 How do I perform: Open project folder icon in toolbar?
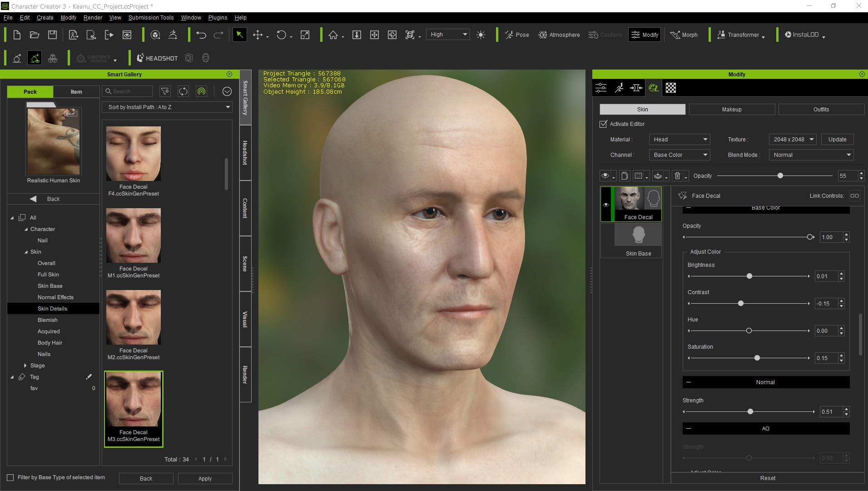tap(35, 35)
